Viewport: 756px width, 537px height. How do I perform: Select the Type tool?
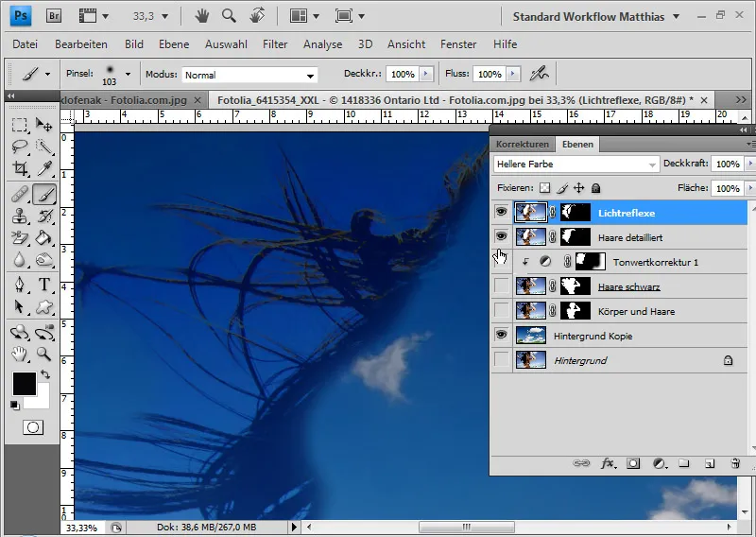[44, 285]
